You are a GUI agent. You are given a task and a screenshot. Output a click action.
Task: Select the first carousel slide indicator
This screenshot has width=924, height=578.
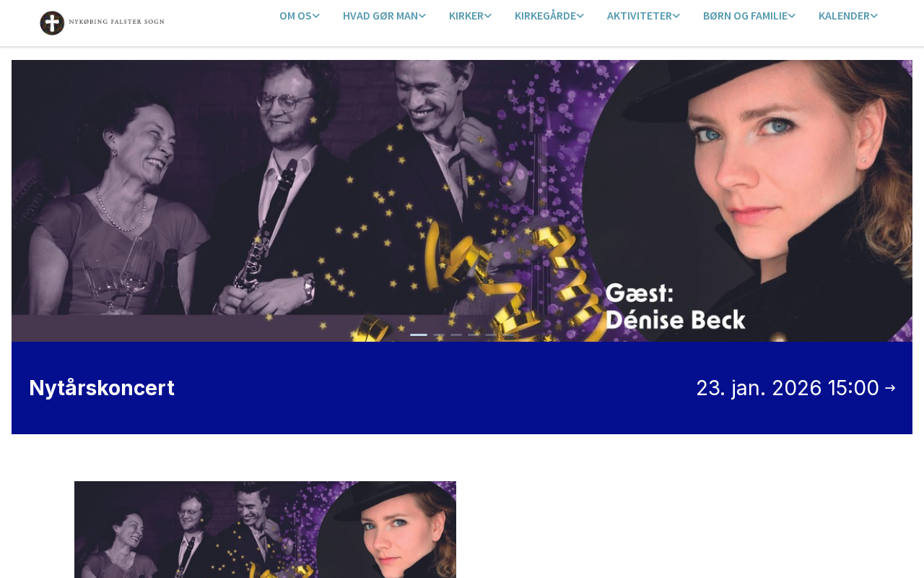(419, 335)
